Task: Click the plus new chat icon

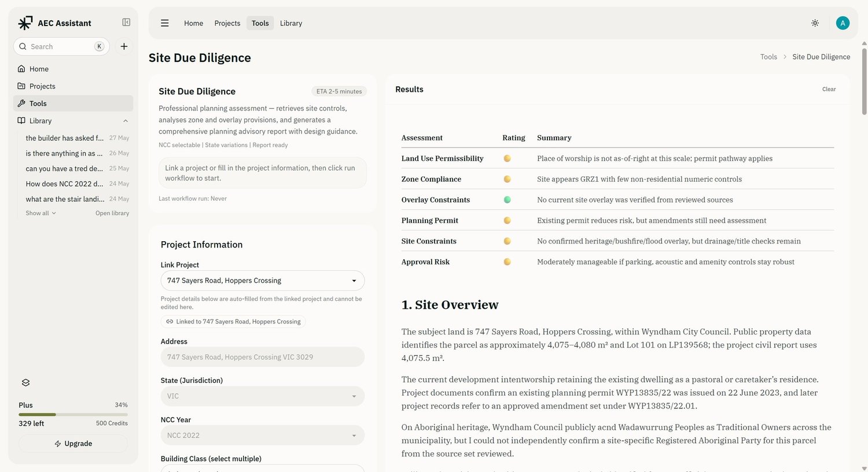Action: pos(124,46)
